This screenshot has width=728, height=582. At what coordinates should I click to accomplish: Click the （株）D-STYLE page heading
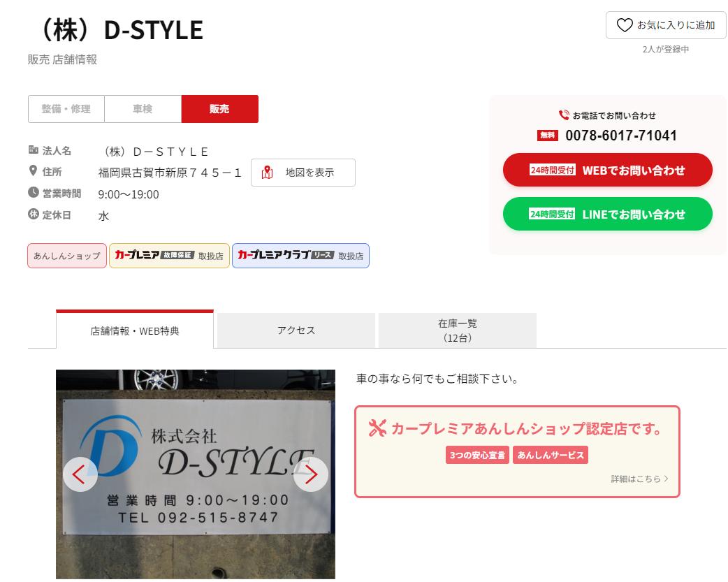pyautogui.click(x=122, y=30)
